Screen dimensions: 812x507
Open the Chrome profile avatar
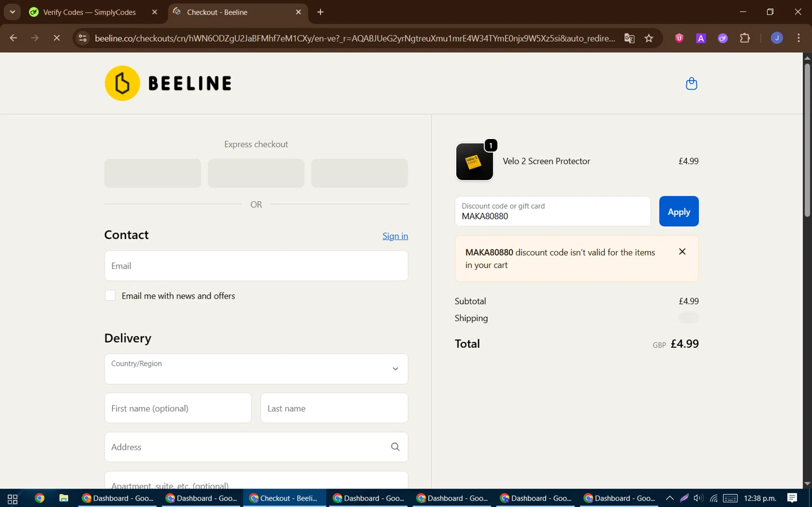click(777, 38)
